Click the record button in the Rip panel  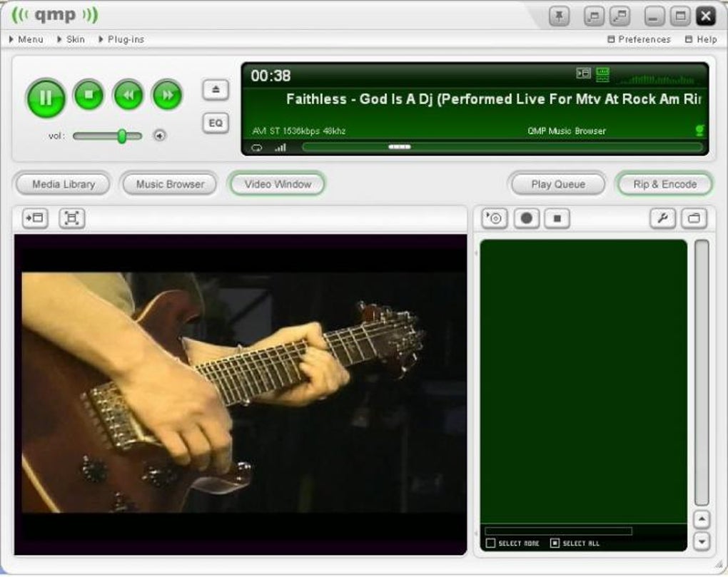(527, 218)
